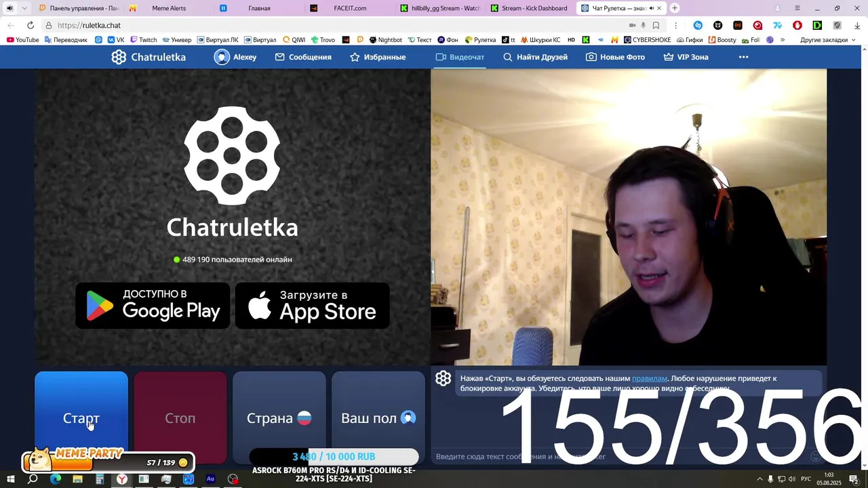
Task: Follow the правилам rules link
Action: click(x=649, y=378)
